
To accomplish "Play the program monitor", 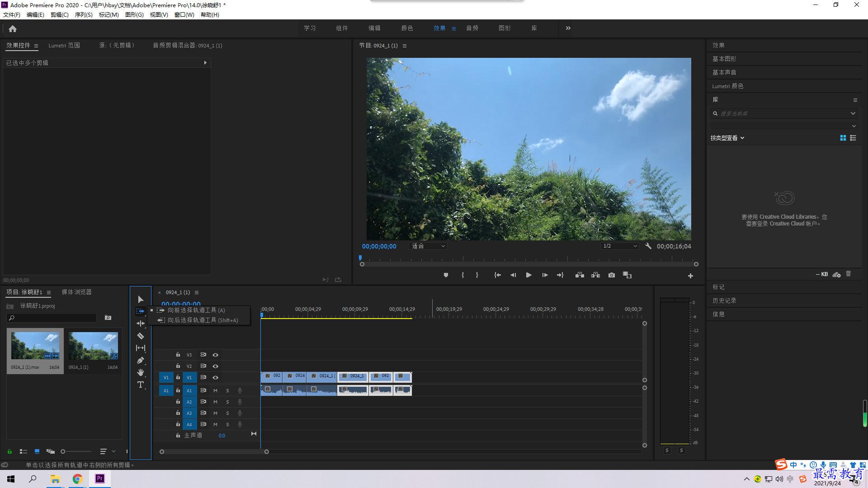I will click(x=528, y=275).
